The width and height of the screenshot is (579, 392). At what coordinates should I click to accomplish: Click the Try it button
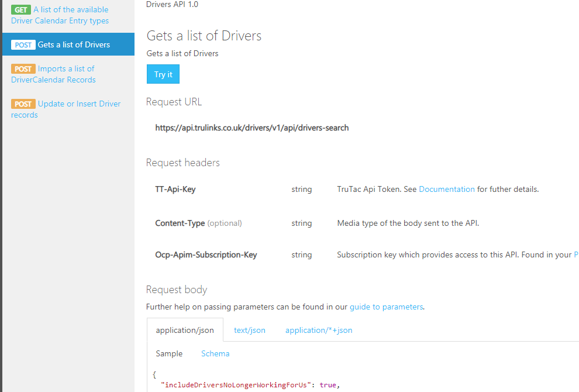(163, 74)
